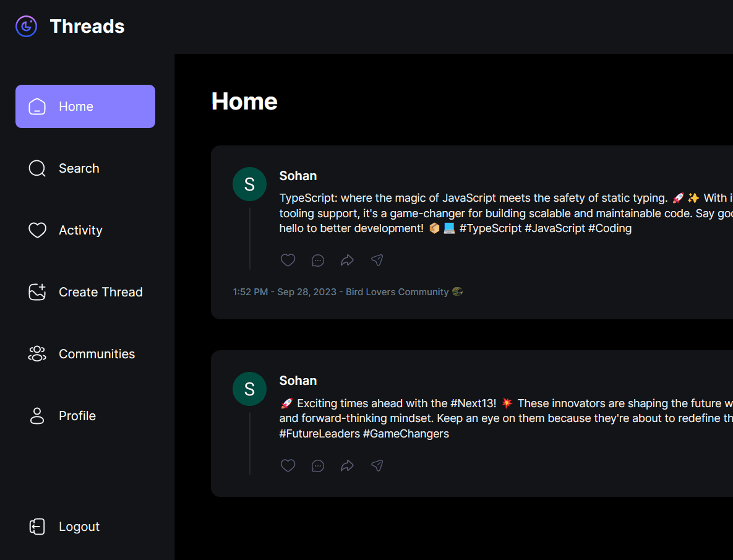Click the Threads title text in header
This screenshot has height=560, width=733.
click(87, 26)
